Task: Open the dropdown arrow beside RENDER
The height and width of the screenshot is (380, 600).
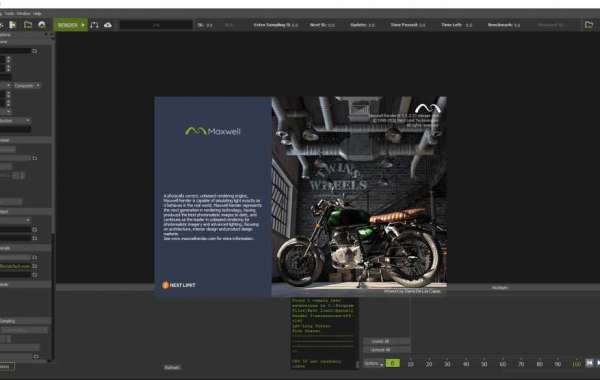Action: pos(83,25)
